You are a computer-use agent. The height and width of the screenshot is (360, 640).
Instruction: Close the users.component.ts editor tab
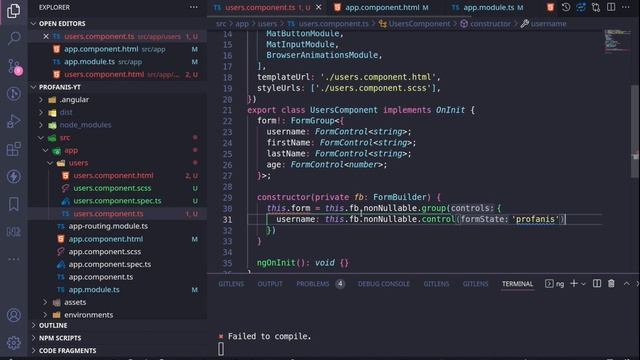[319, 7]
